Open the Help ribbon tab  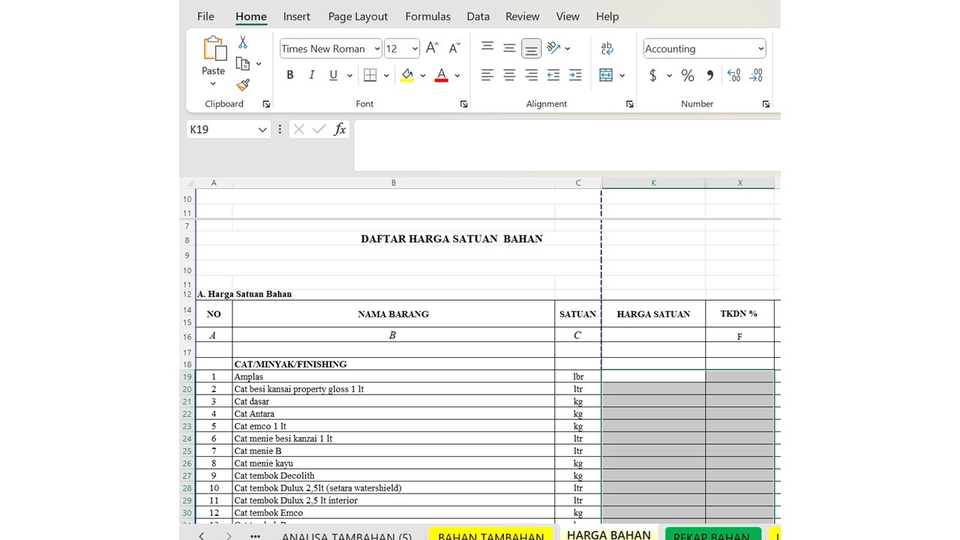607,17
